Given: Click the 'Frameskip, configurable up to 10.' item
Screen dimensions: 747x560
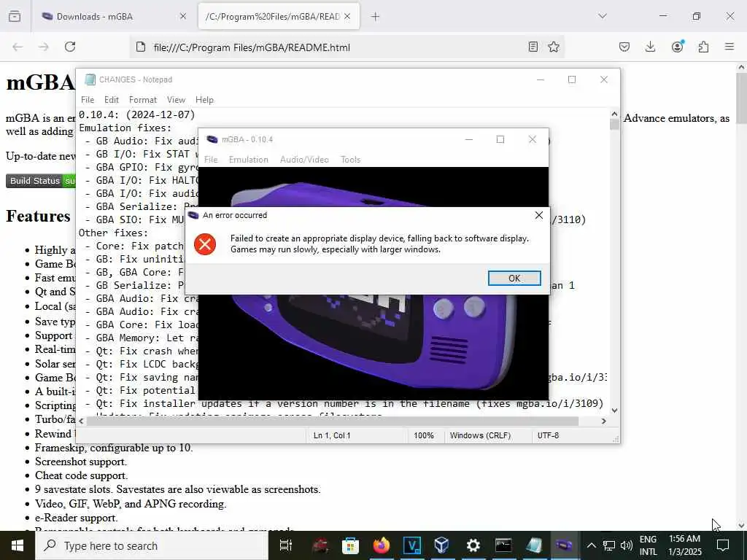Looking at the screenshot, I should click(113, 448).
